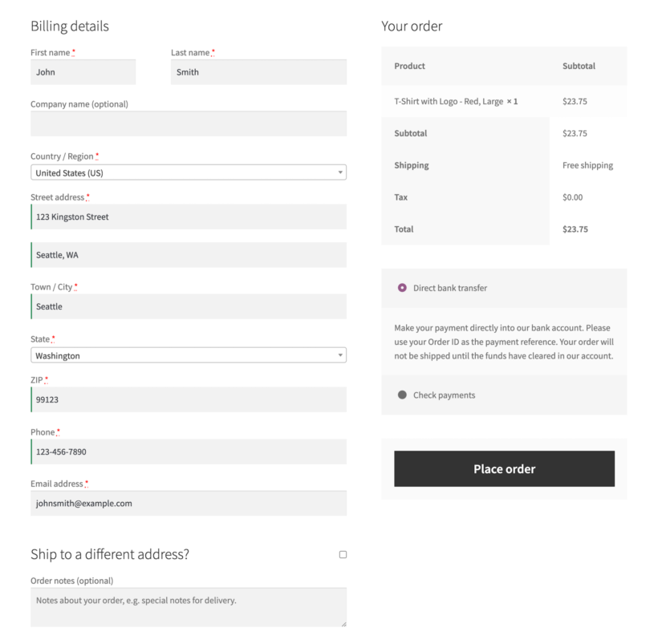658x644 pixels.
Task: Click the Country dropdown arrow
Action: pyautogui.click(x=339, y=172)
